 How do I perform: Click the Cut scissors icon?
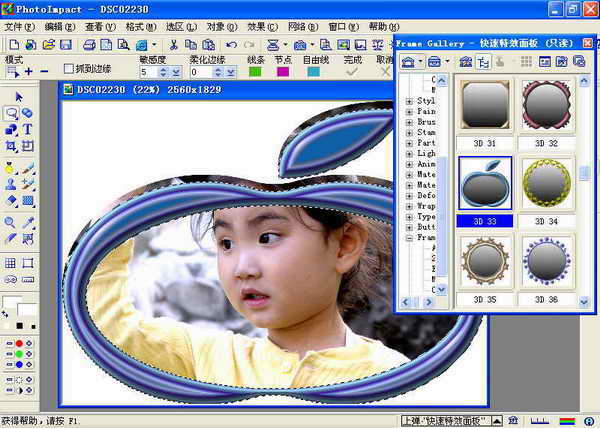tap(174, 45)
